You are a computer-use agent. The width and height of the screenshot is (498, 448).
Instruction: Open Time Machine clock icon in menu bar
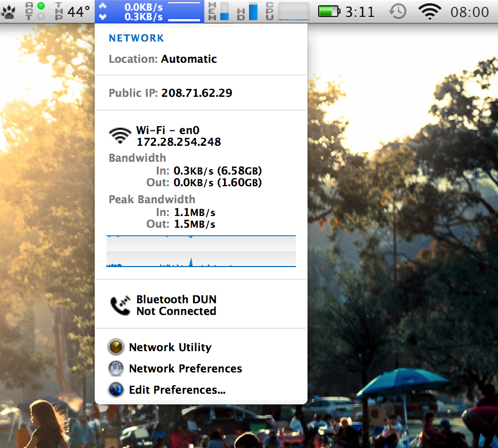(397, 12)
